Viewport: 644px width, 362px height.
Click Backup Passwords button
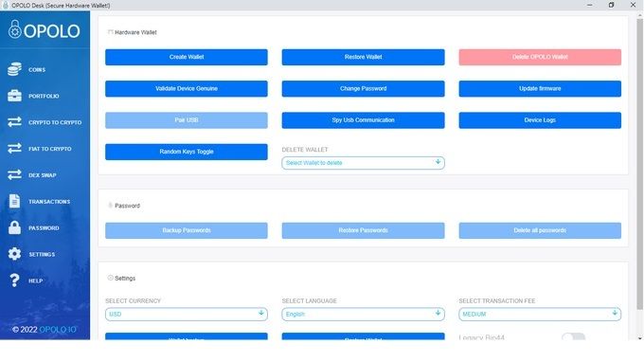coord(187,230)
